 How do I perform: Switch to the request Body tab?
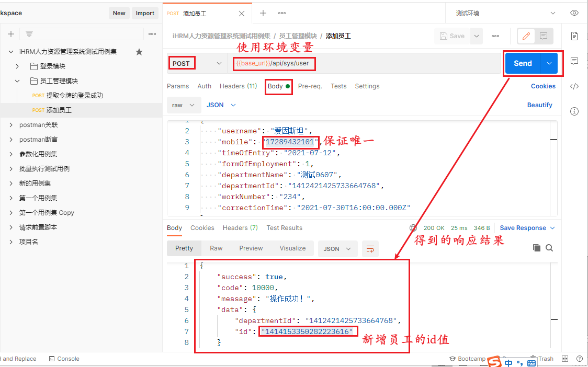pos(279,86)
